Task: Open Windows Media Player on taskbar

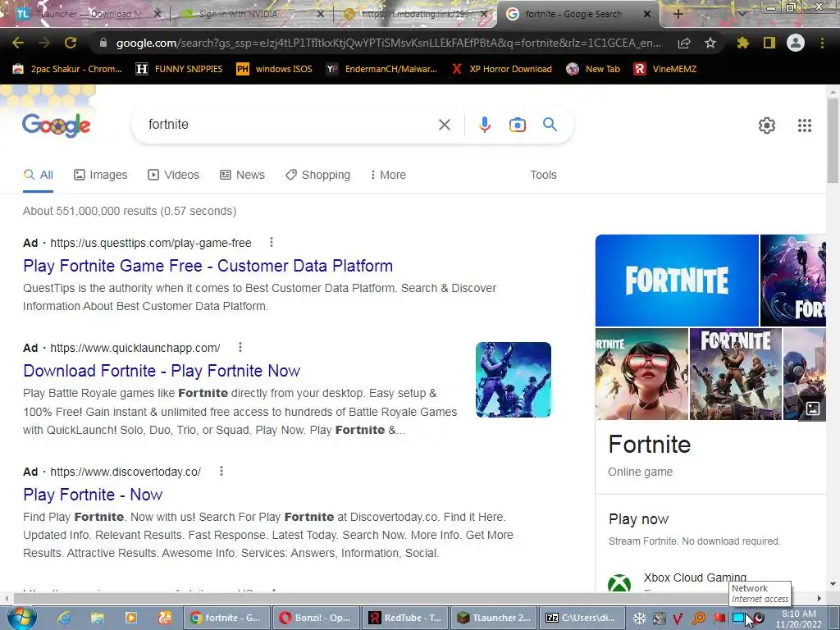Action: click(x=131, y=618)
